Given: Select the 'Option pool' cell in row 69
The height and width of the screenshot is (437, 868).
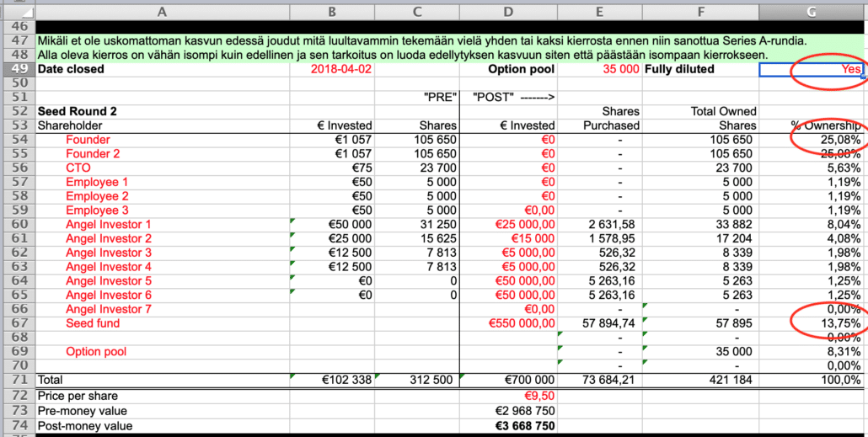Looking at the screenshot, I should [x=162, y=352].
